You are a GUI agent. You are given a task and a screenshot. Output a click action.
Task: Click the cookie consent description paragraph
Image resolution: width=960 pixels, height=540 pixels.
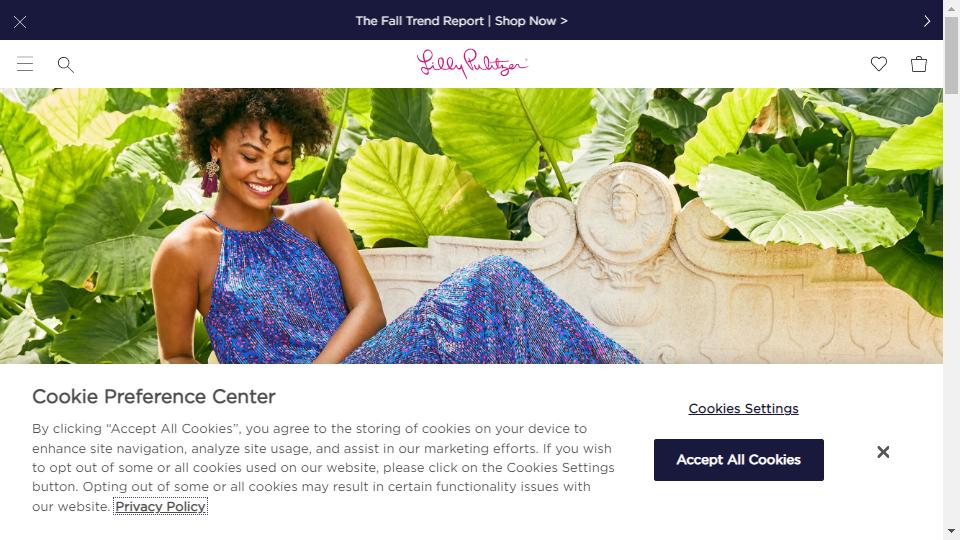click(x=323, y=468)
